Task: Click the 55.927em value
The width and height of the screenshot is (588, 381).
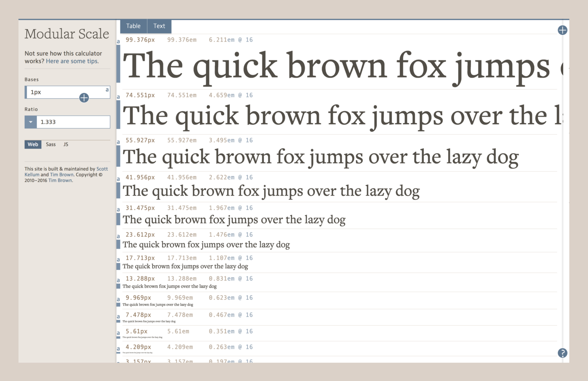Action: [182, 140]
